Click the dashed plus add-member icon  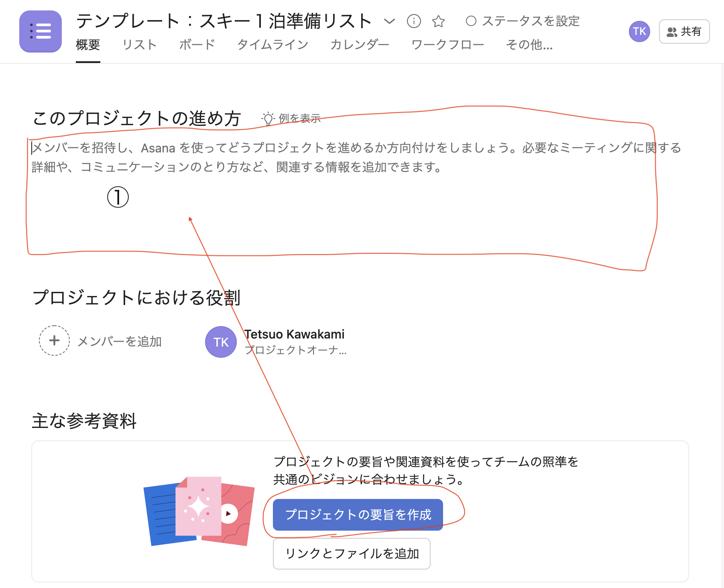(54, 341)
